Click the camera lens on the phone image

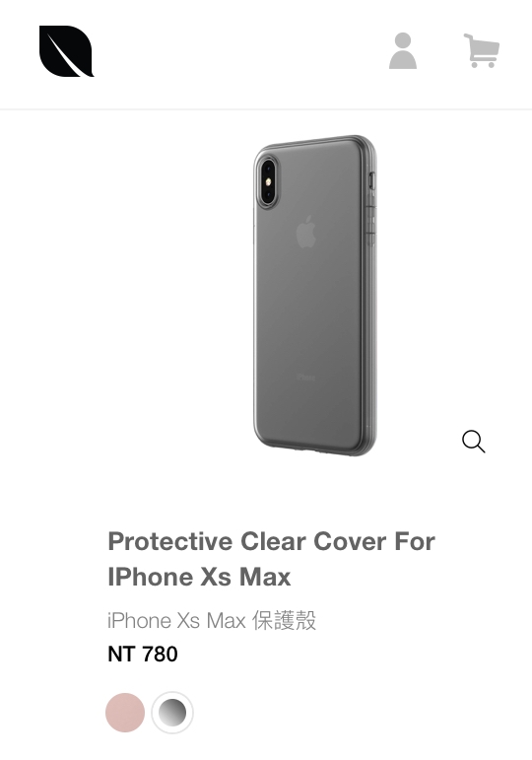268,180
